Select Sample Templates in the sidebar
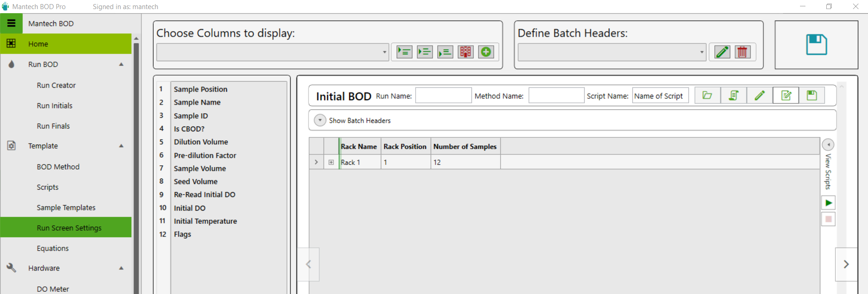The height and width of the screenshot is (294, 868). tap(66, 207)
